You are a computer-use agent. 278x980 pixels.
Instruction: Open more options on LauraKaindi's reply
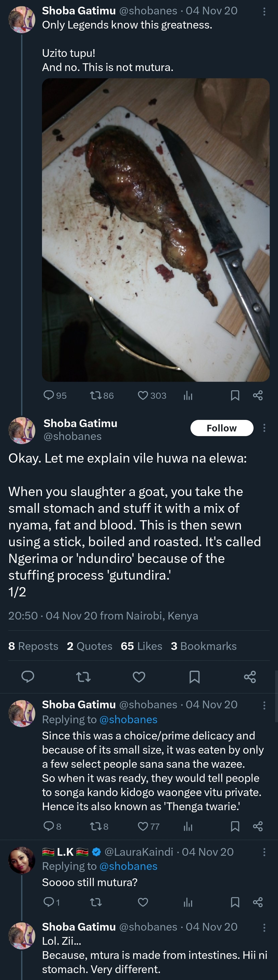click(x=264, y=852)
